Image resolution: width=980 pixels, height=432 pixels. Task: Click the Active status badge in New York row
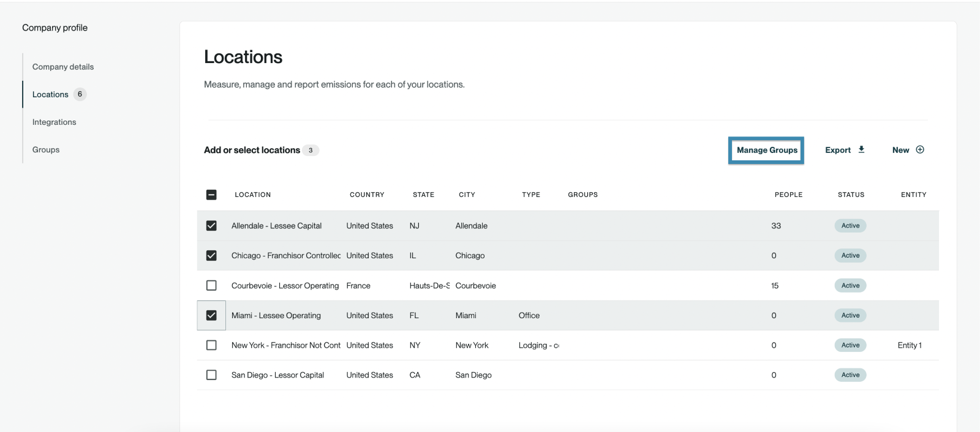pyautogui.click(x=850, y=345)
